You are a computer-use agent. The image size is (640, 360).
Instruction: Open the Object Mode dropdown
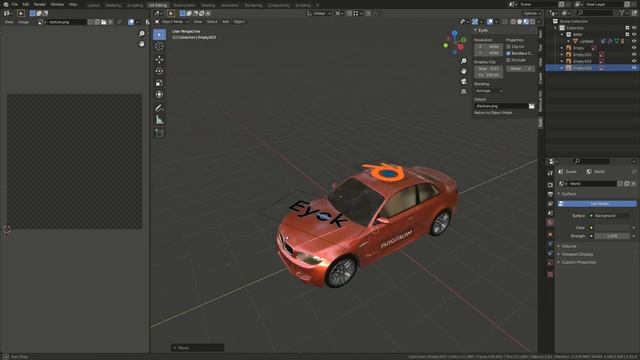click(172, 22)
